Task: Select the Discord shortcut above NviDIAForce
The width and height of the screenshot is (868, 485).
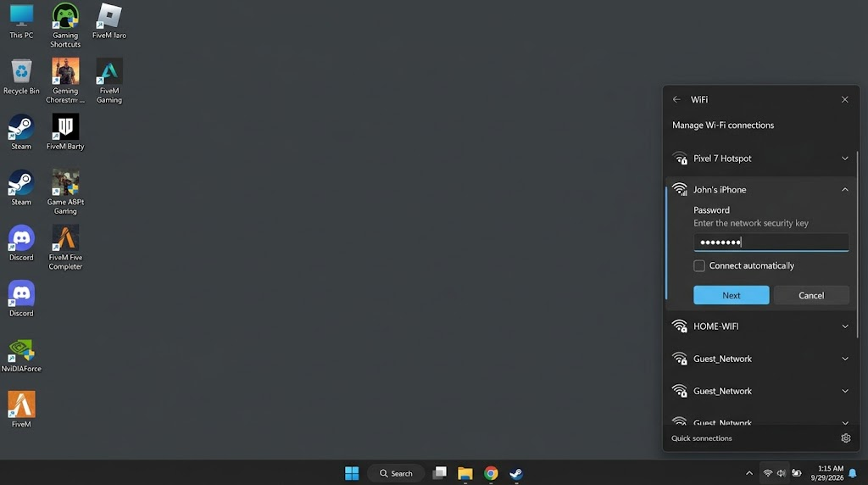Action: 21,299
